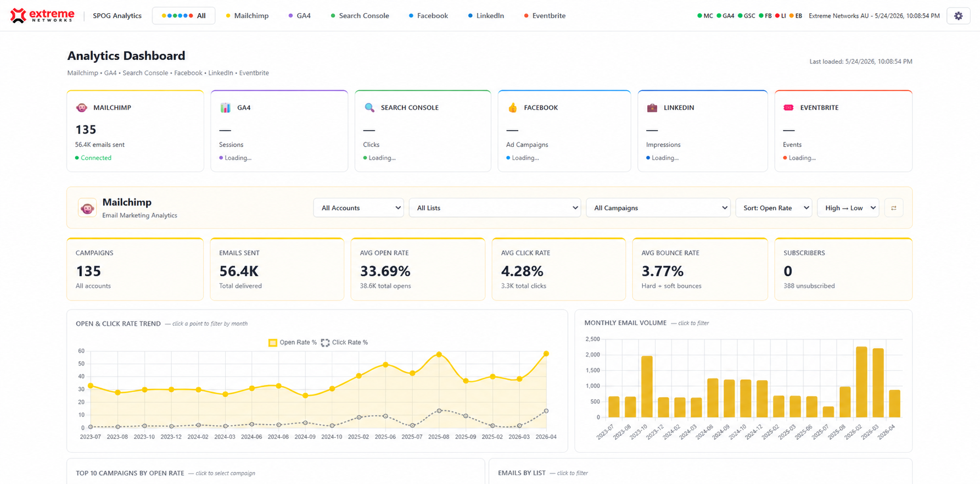The height and width of the screenshot is (484, 980).
Task: Click the GSC connection status indicator
Action: click(747, 16)
